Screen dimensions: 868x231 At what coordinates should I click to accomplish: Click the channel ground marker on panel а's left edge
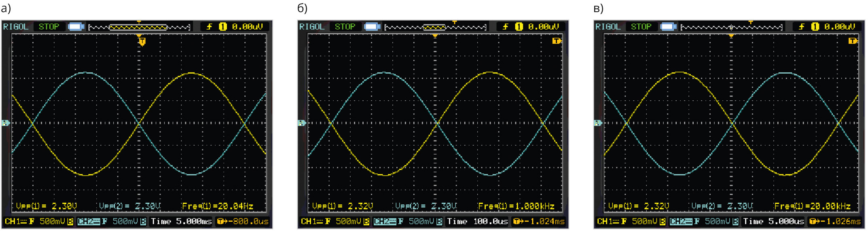(x=5, y=123)
